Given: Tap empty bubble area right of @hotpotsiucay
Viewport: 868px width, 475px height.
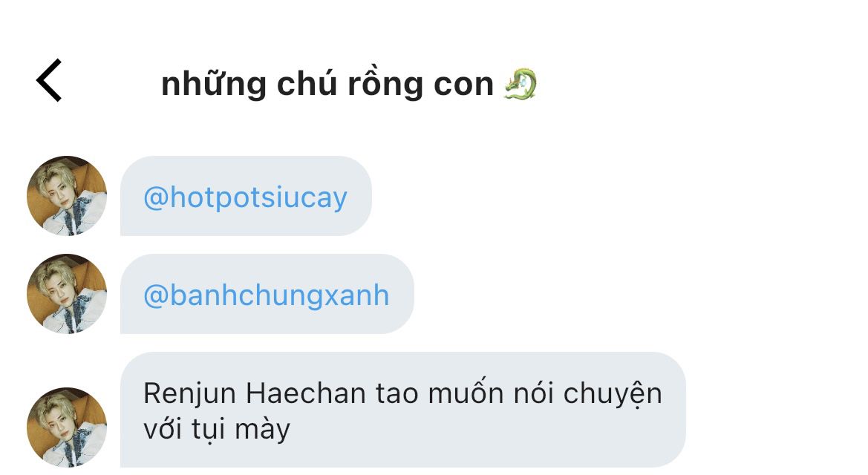Looking at the screenshot, I should (x=359, y=196).
